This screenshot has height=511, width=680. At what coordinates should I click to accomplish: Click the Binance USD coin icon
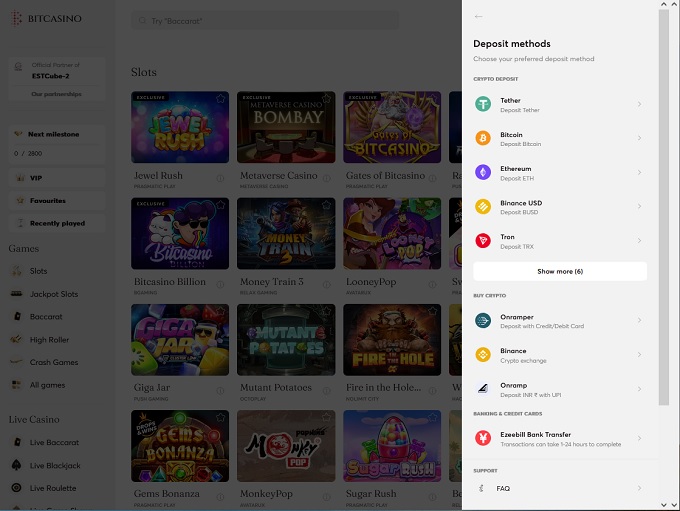pyautogui.click(x=483, y=206)
